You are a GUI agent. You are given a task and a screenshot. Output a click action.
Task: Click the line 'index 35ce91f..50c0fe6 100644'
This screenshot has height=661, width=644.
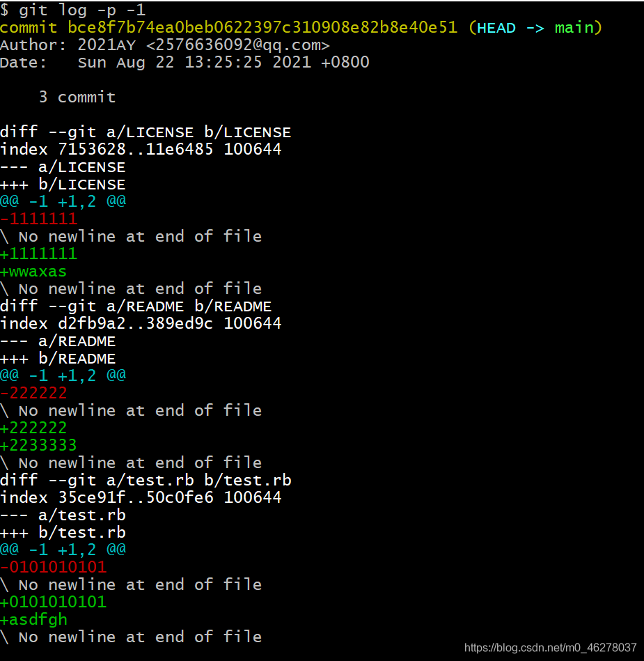(141, 497)
